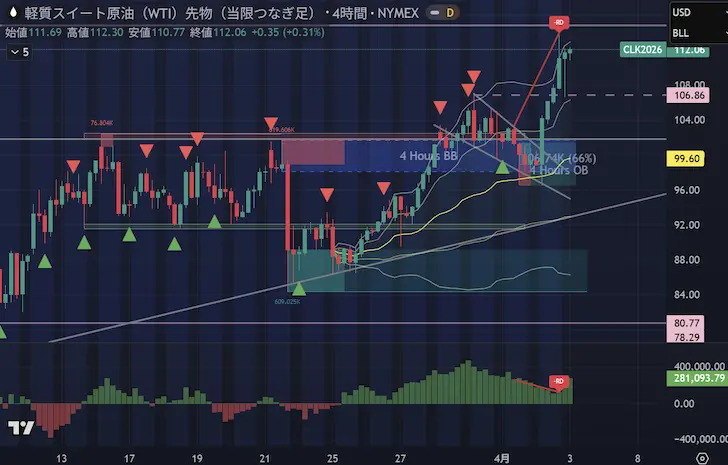Viewport: 728px width, 465px height.
Task: Open the TradingView logo link
Action: 20,429
